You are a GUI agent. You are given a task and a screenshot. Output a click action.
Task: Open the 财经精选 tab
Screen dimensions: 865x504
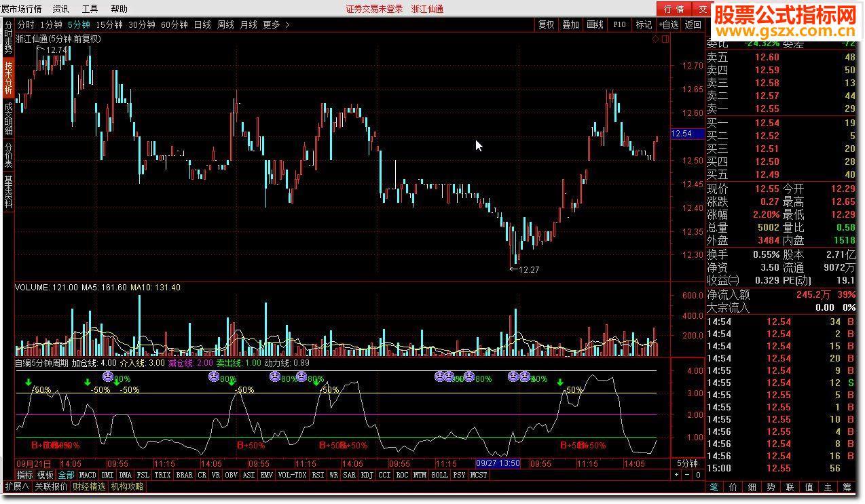pos(90,486)
